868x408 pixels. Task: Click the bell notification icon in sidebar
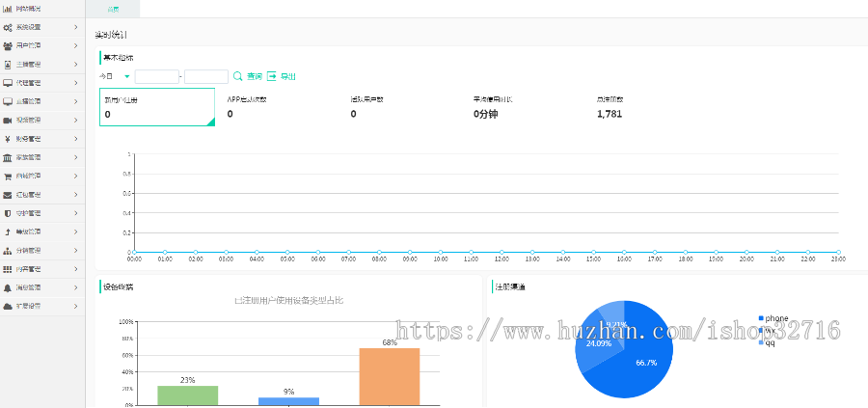8,287
